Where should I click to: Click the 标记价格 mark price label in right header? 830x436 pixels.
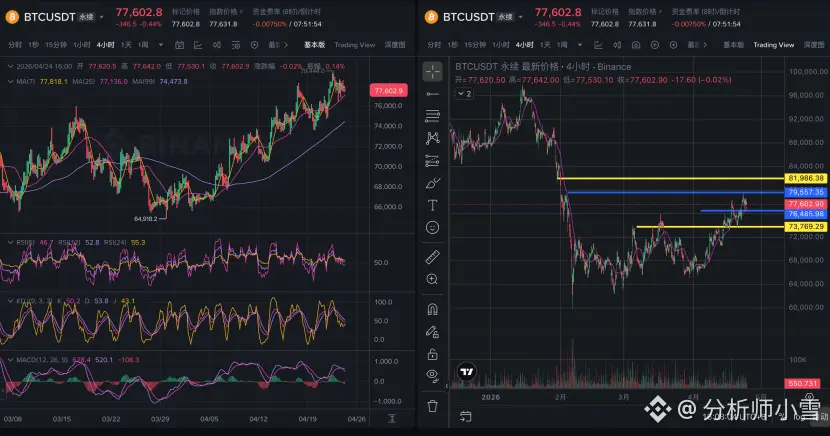tap(605, 11)
